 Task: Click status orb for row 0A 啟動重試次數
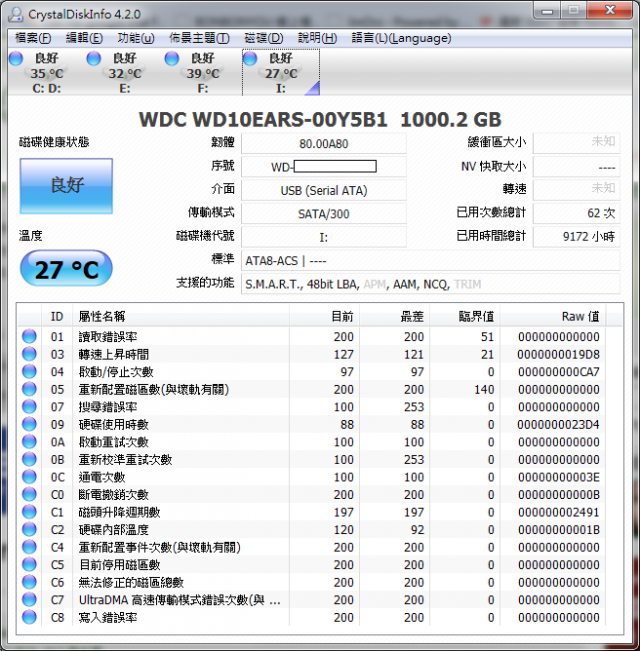29,442
